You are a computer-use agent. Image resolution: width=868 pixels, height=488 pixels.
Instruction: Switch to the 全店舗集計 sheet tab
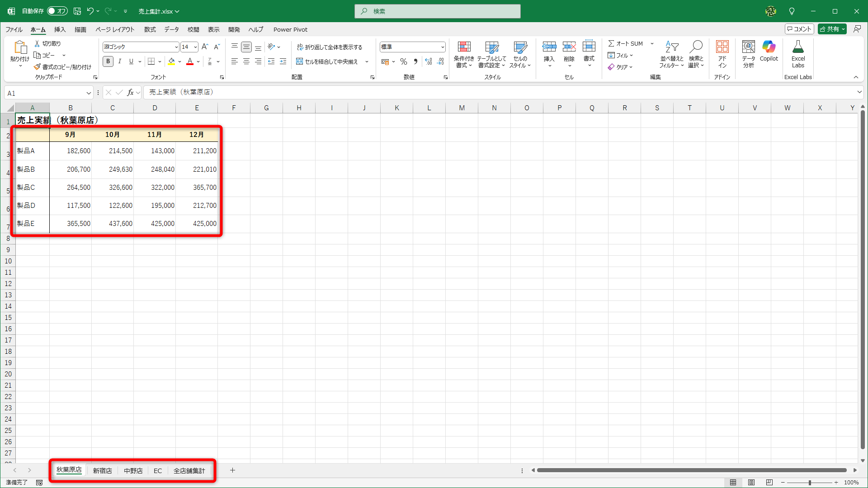(189, 471)
